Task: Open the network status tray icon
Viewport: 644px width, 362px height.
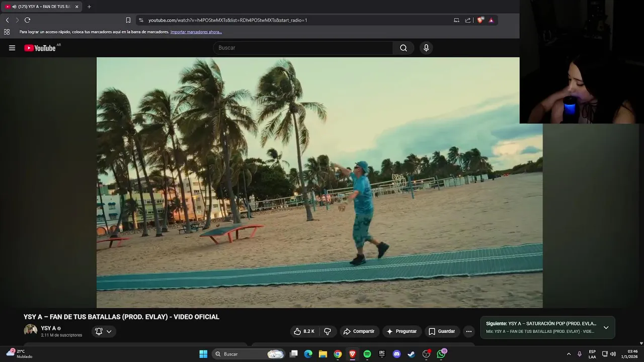Action: [x=605, y=354]
